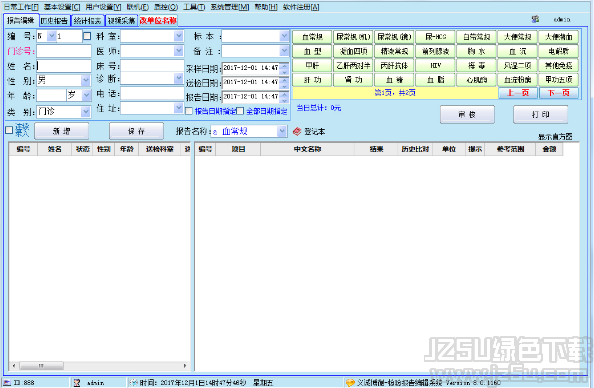
Task: Open the 编号 prefix dropdown
Action: pos(52,36)
